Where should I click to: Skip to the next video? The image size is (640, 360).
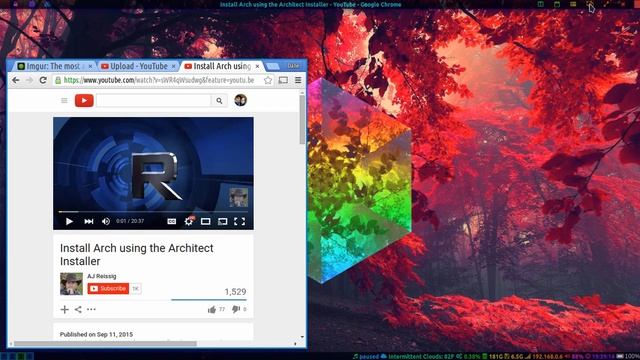89,221
